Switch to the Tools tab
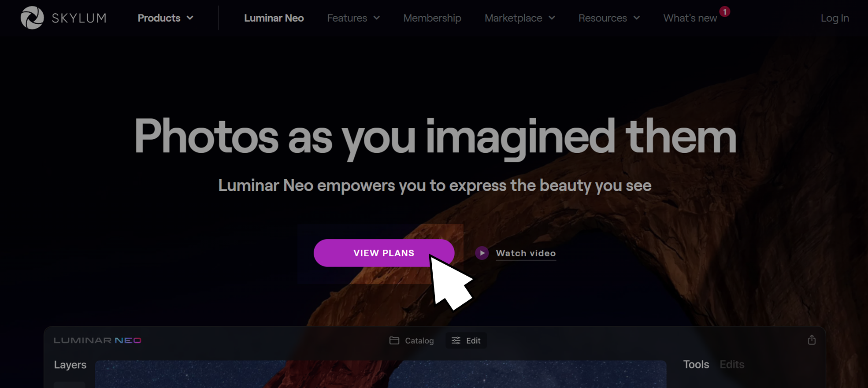 click(696, 364)
